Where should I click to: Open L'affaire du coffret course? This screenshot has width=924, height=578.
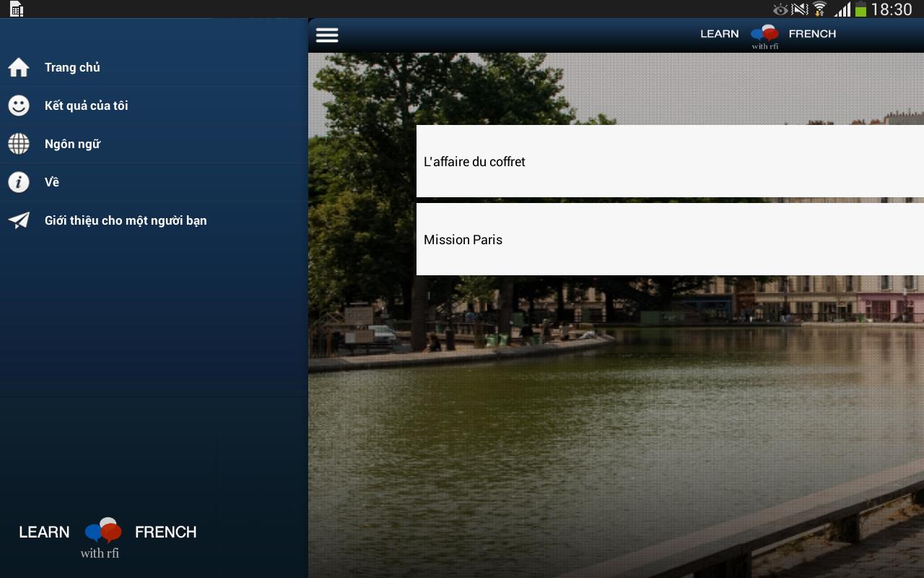tap(670, 161)
